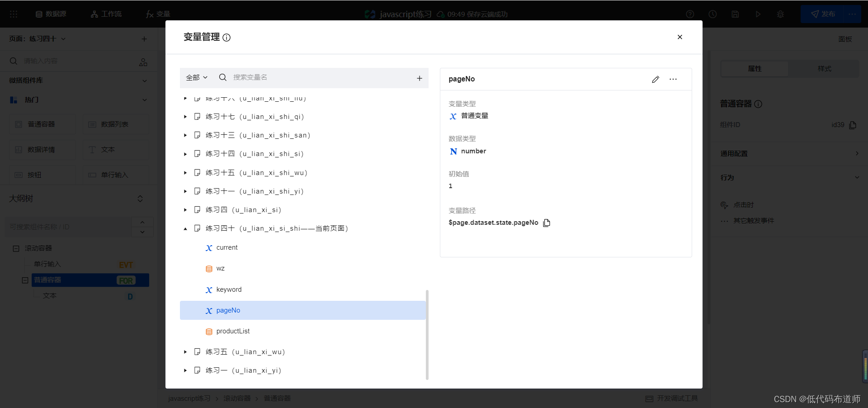Click the 发布 publish button
Screen dimensions: 868x408
point(822,14)
